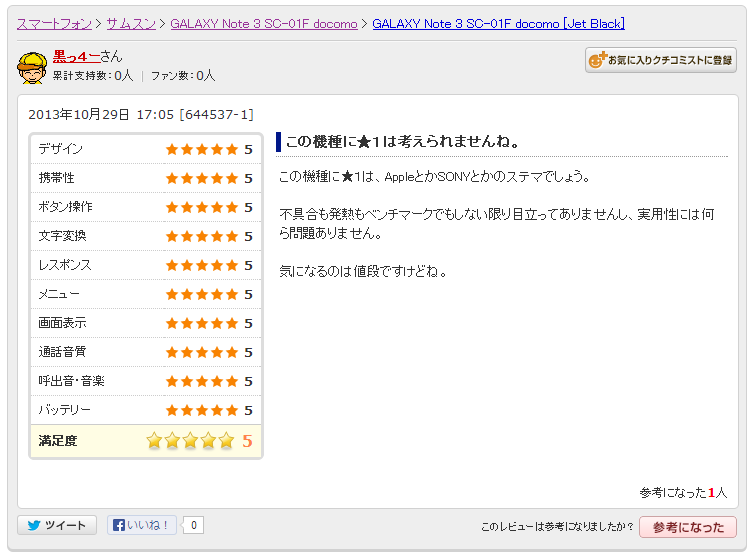Screen dimensions: 754x557
Task: Click the 通話音質 label
Action: [62, 352]
